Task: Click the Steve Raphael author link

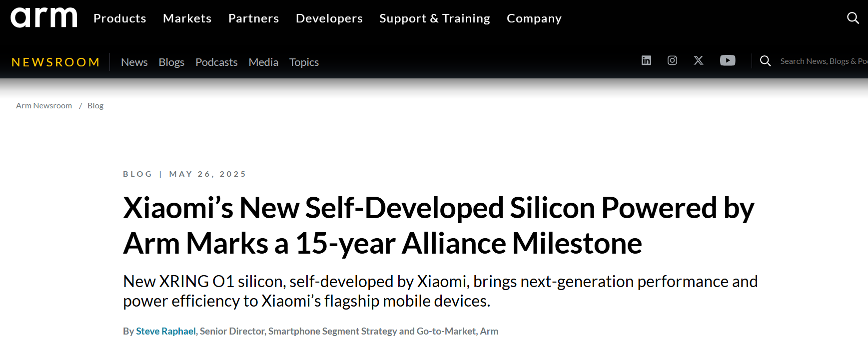Action: [166, 331]
